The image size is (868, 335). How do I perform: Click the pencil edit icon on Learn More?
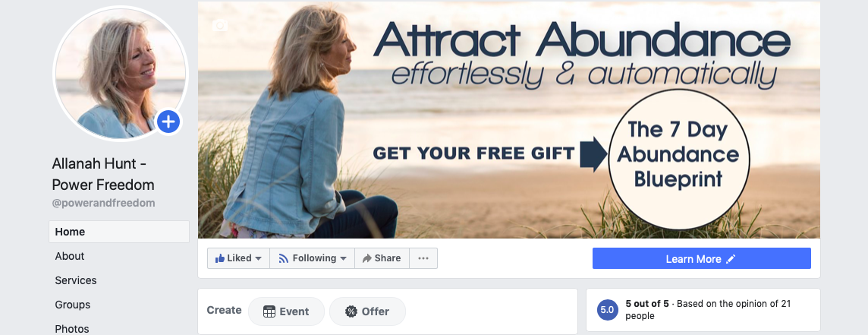tap(731, 259)
